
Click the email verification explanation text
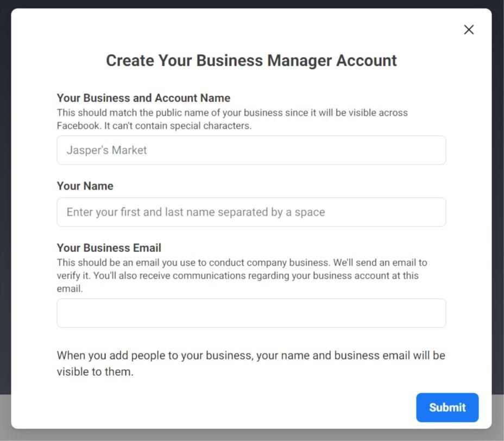(x=242, y=275)
